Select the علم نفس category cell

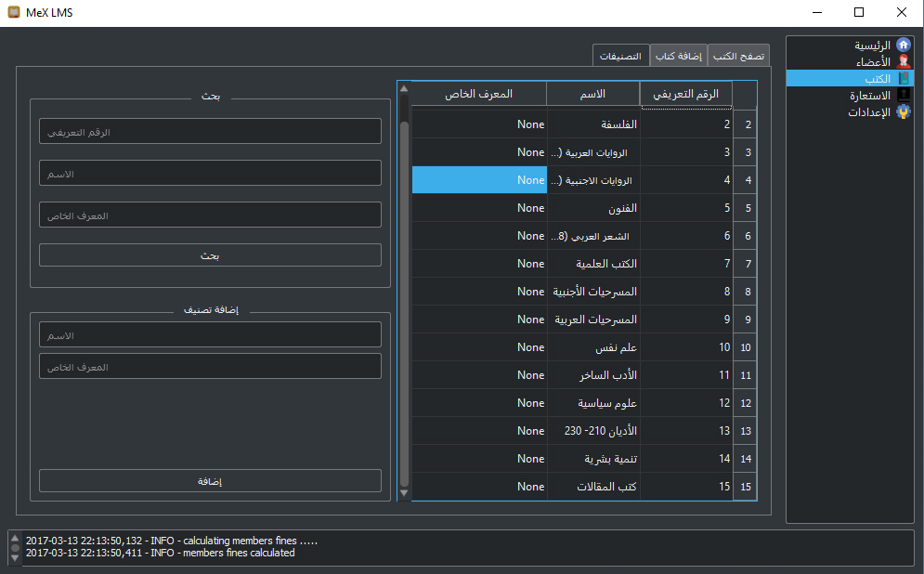593,347
